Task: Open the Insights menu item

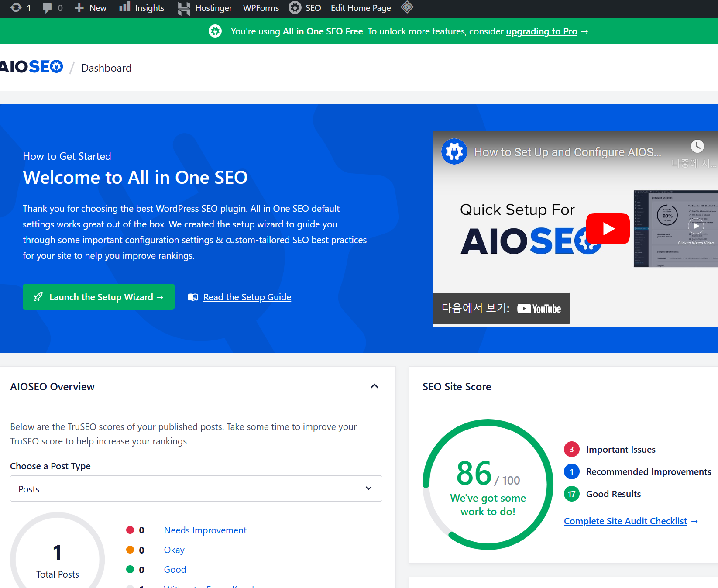Action: tap(141, 8)
